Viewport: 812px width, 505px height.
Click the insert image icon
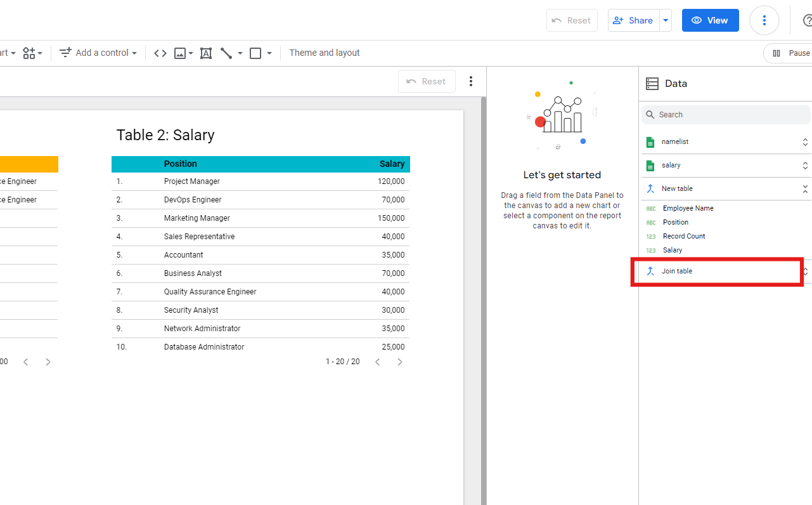click(180, 53)
